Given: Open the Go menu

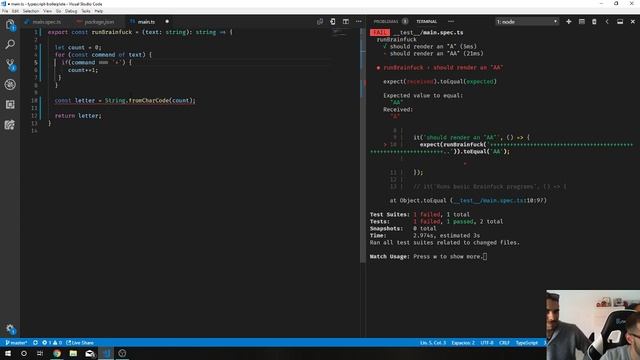Looking at the screenshot, I should tap(58, 11).
